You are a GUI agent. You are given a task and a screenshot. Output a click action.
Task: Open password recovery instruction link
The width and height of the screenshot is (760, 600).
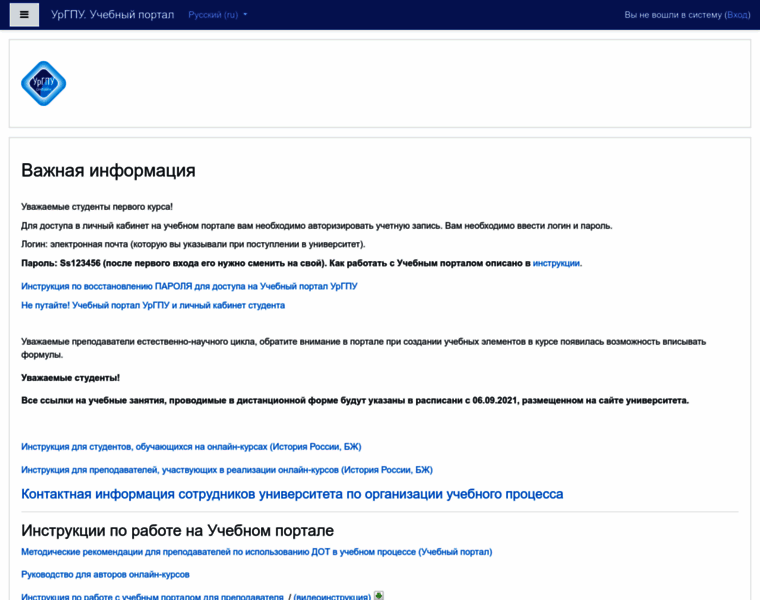pos(189,286)
